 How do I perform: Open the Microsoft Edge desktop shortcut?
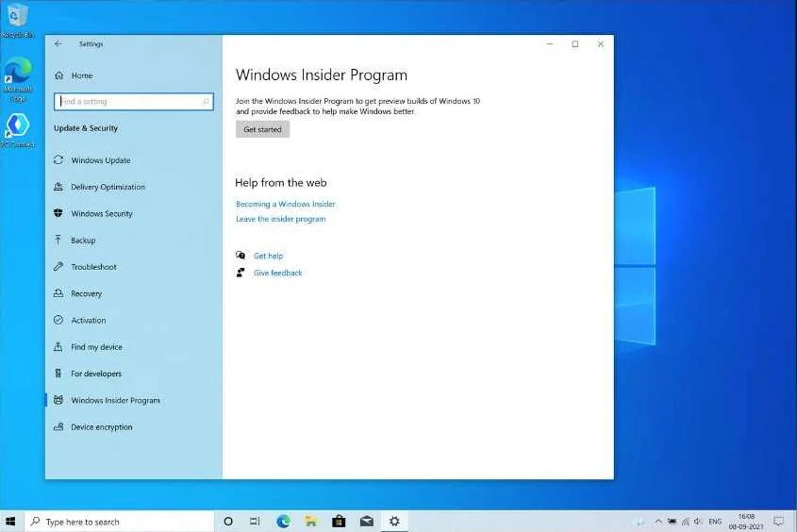point(18,70)
